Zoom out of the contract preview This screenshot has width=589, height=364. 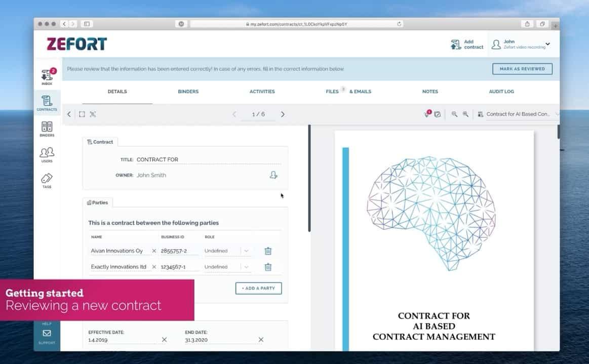pos(466,114)
